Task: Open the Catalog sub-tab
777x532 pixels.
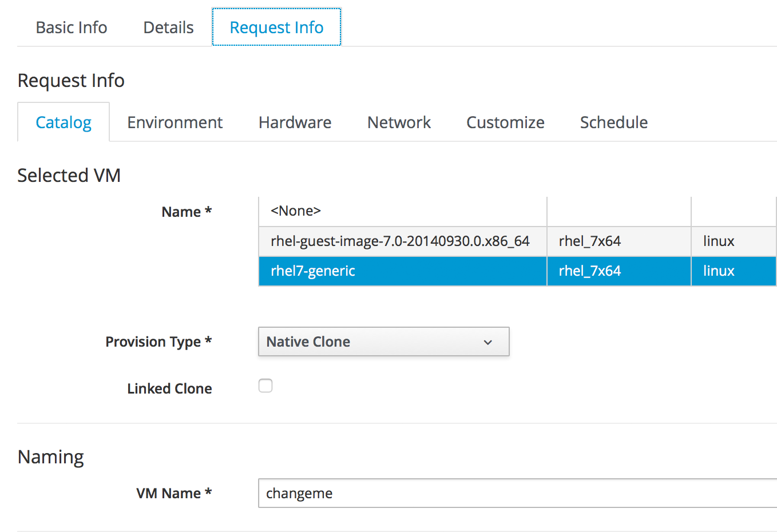Action: point(64,122)
